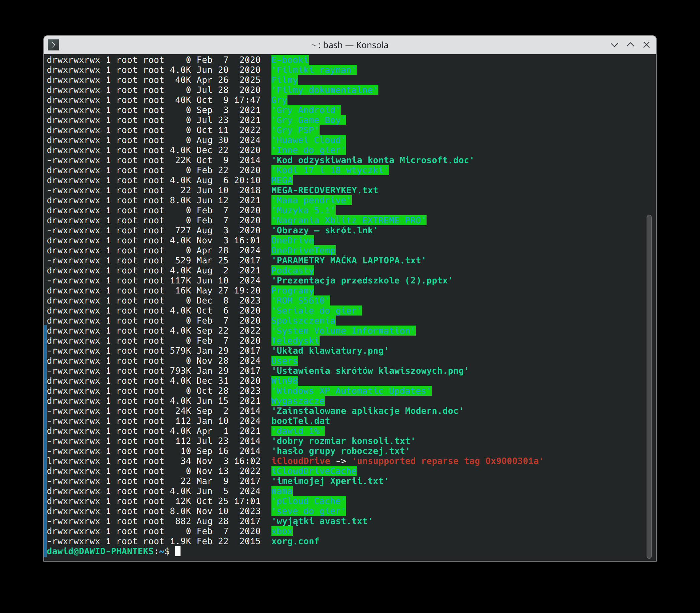This screenshot has width=700, height=613.
Task: Click the 'wyjątki avast.txt' filename
Action: coord(322,521)
